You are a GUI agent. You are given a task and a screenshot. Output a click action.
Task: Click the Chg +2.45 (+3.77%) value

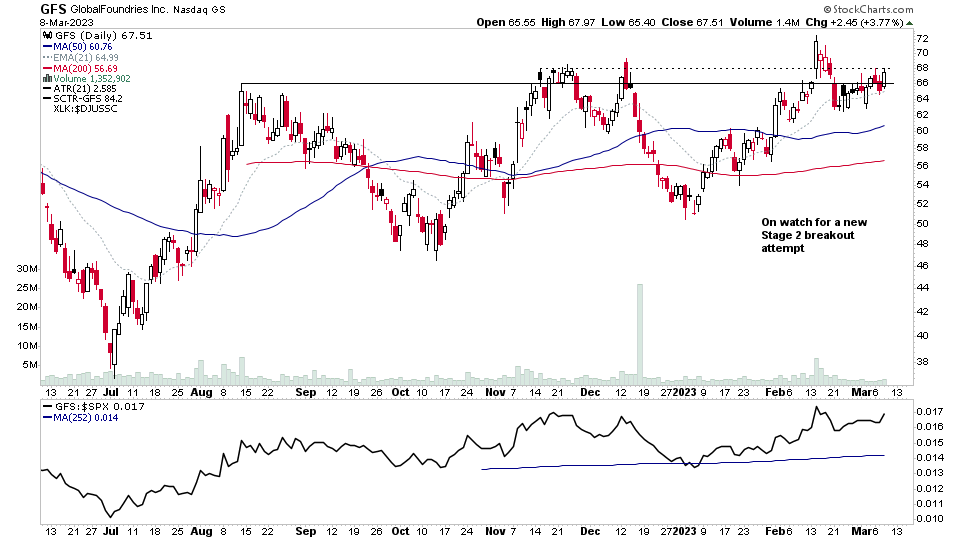[854, 23]
